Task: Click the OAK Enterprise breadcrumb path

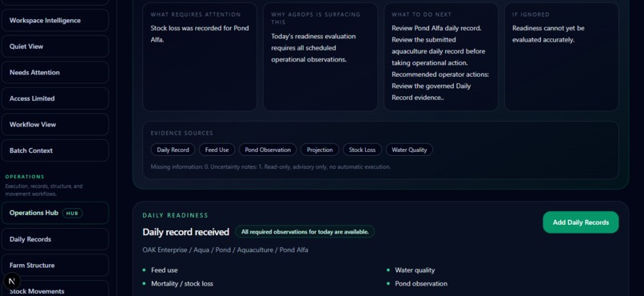Action: click(x=225, y=250)
